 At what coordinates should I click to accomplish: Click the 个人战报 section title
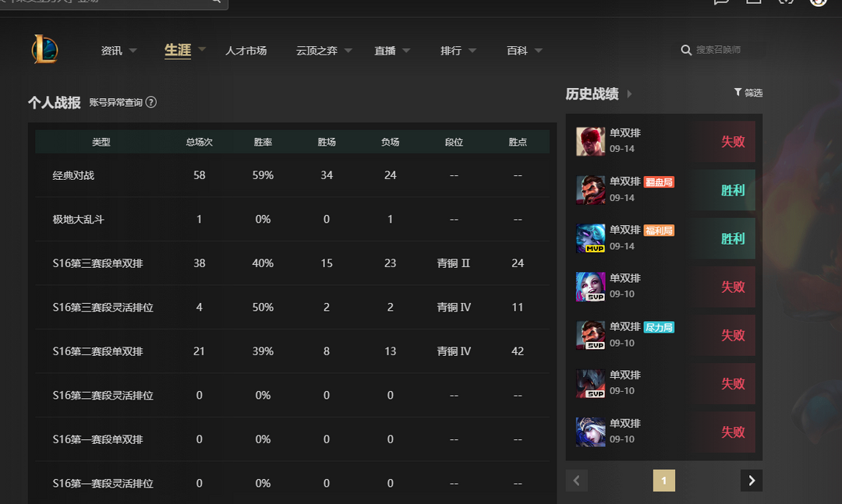[55, 103]
